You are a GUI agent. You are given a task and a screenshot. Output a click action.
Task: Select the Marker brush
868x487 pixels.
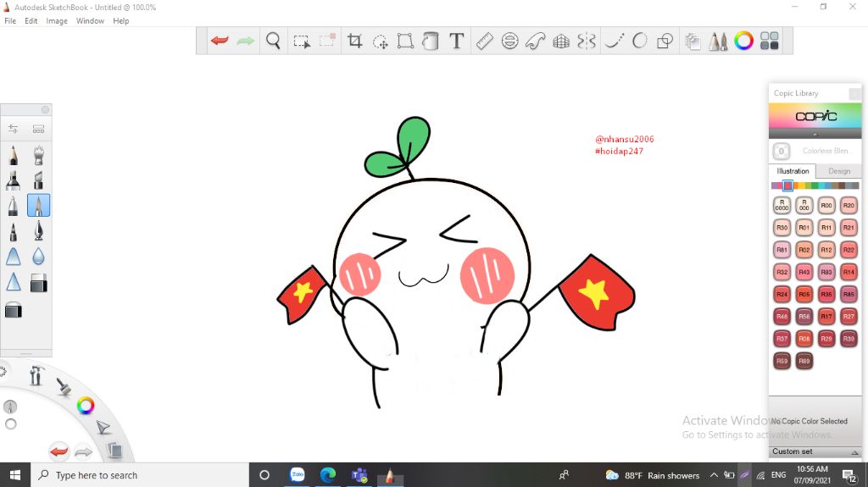(x=14, y=180)
